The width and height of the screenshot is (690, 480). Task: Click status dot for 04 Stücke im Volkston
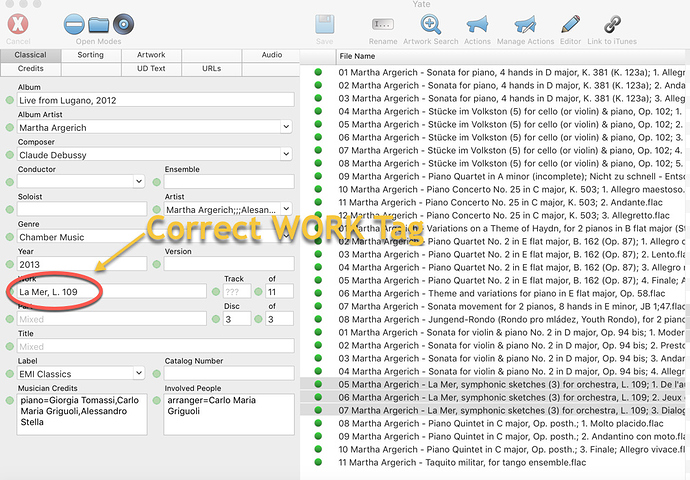pyautogui.click(x=318, y=111)
